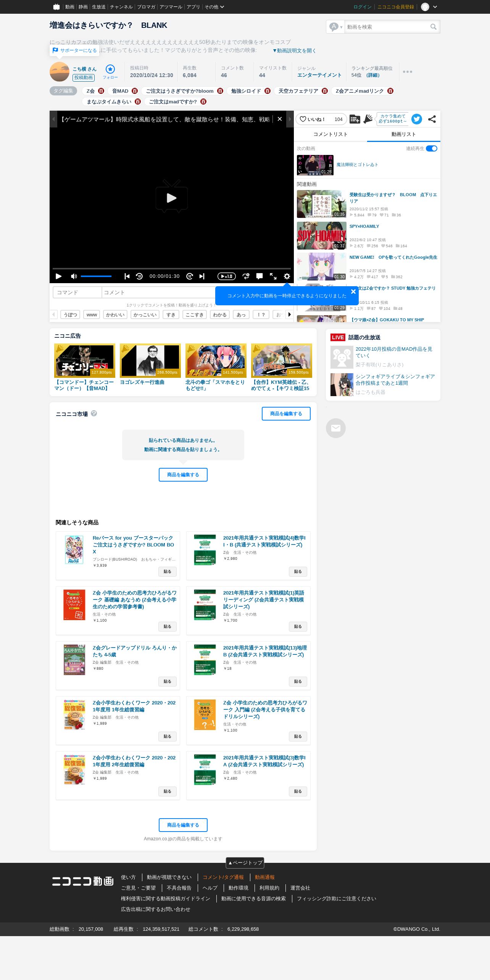Open the 静画 menu item
The width and height of the screenshot is (490, 980).
83,7
